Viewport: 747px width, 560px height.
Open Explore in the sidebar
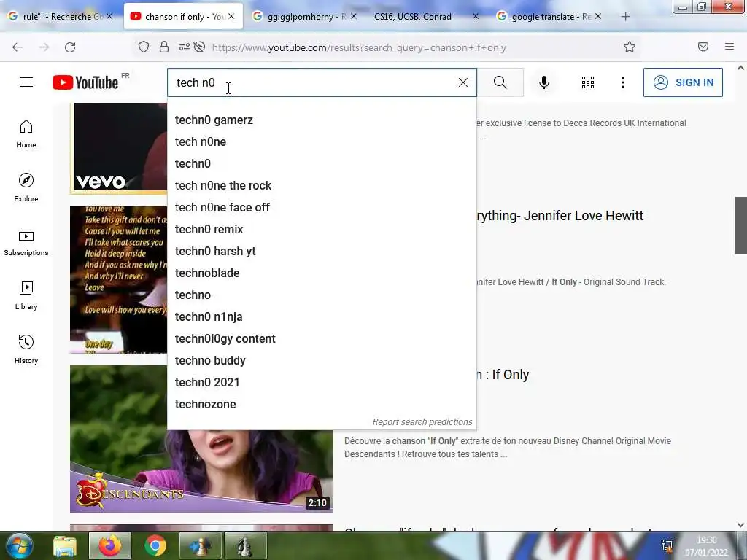pos(26,187)
